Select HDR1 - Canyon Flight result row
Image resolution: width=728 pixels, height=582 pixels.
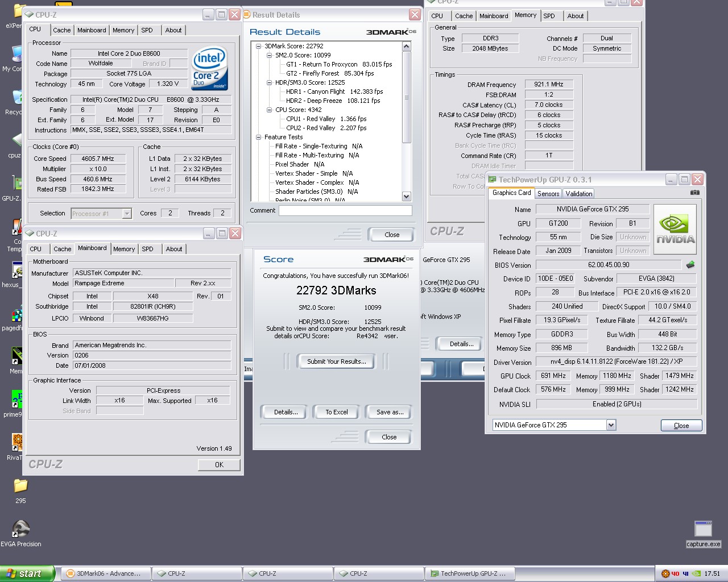point(334,92)
